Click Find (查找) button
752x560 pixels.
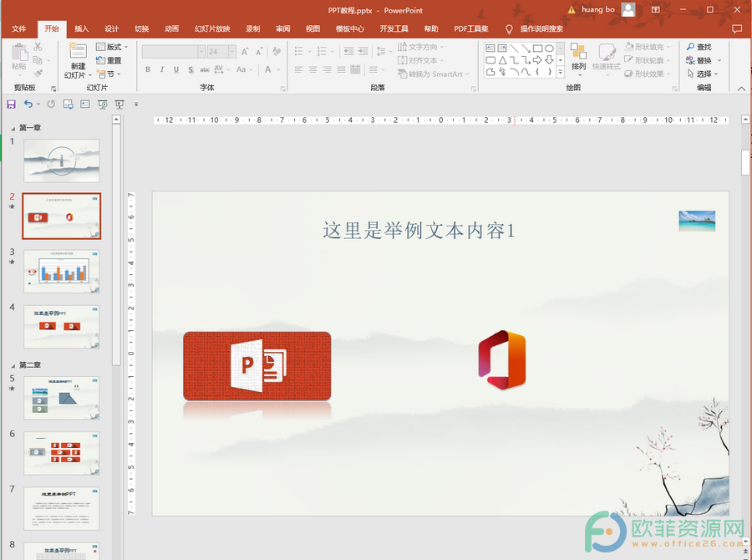coord(699,47)
